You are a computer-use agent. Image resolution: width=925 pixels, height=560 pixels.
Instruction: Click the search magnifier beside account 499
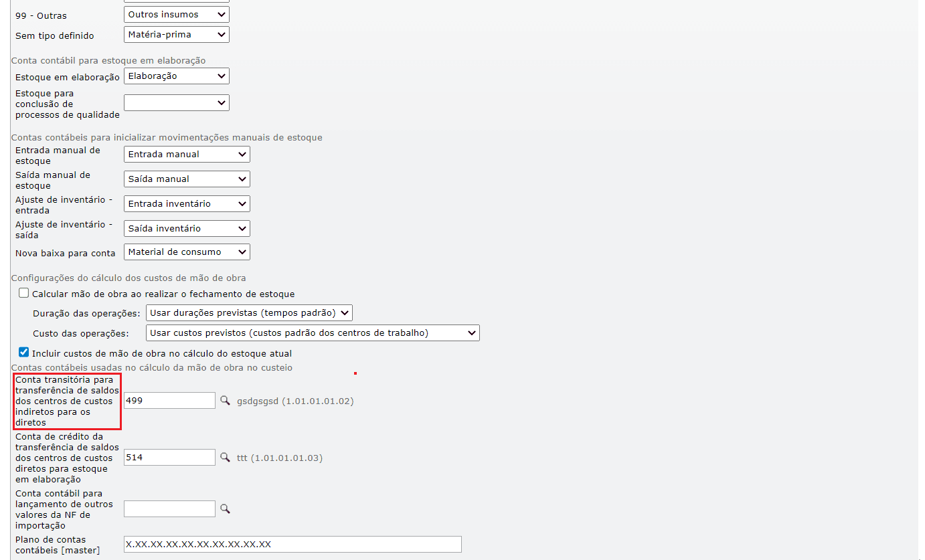[226, 401]
